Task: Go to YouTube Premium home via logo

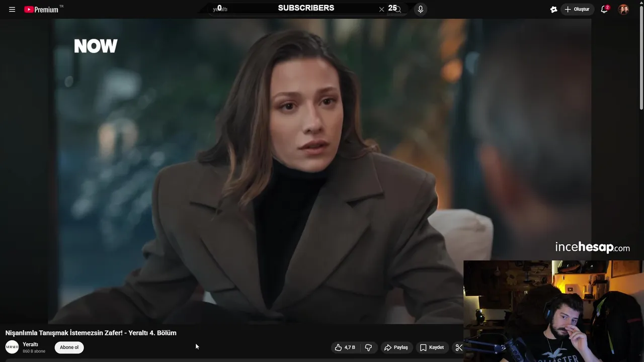Action: [41, 10]
